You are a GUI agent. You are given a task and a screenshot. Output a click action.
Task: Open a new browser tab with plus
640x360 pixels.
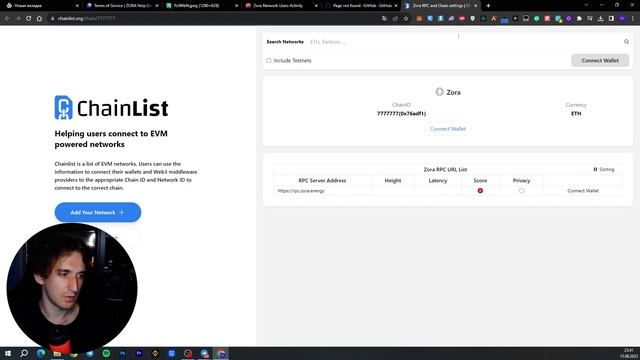pyautogui.click(x=488, y=6)
